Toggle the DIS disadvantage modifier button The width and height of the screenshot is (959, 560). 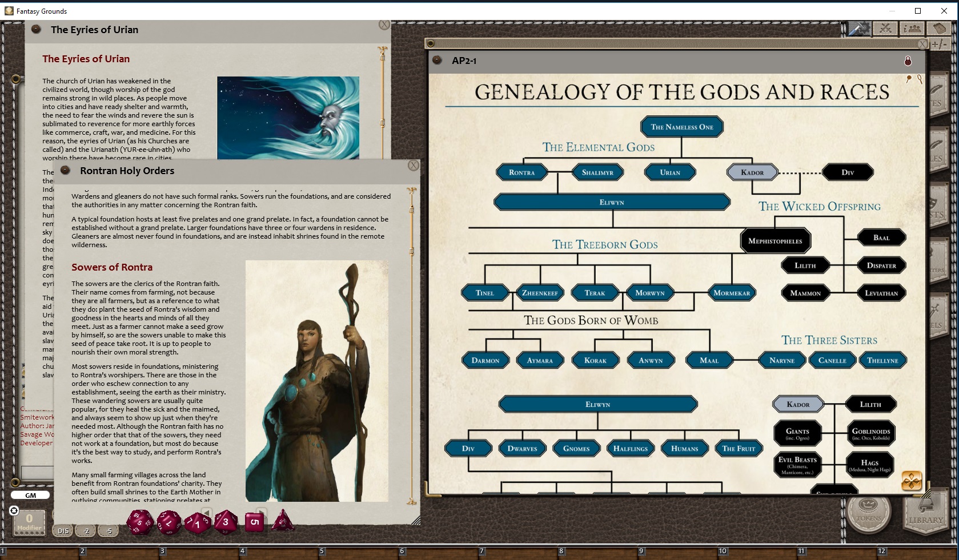pos(63,531)
